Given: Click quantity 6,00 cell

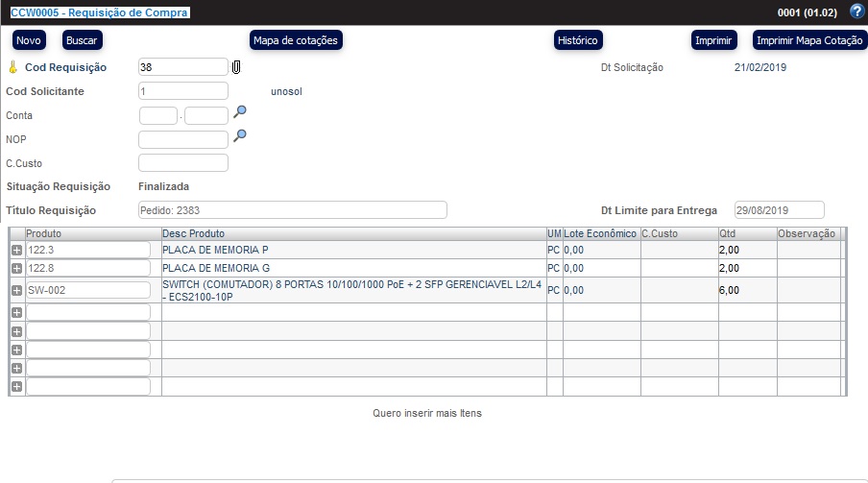Looking at the screenshot, I should 748,290.
